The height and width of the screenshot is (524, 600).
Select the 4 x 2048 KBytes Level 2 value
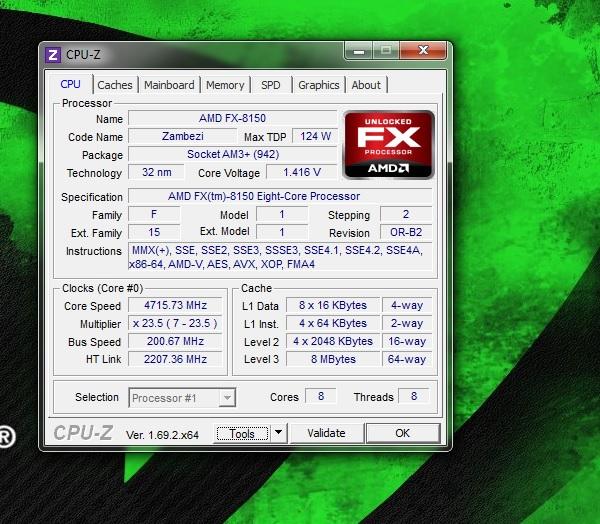tap(333, 341)
